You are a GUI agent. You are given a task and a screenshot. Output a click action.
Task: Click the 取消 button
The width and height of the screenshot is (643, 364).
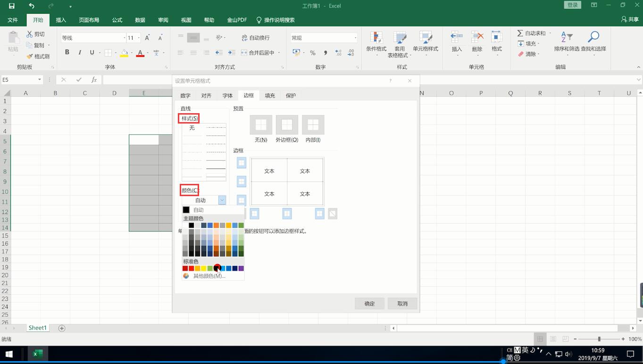(x=402, y=304)
